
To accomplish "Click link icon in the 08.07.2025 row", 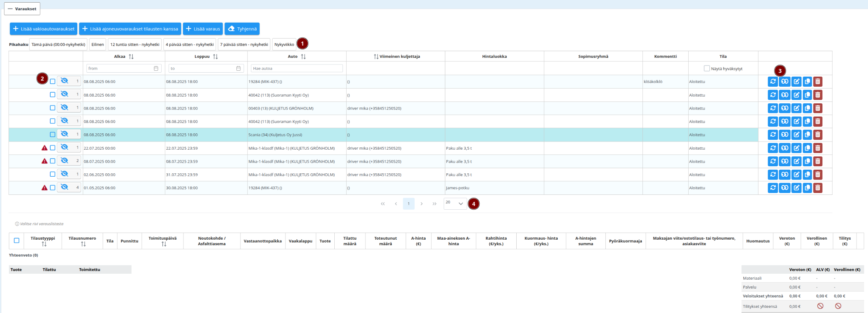I will tap(784, 162).
